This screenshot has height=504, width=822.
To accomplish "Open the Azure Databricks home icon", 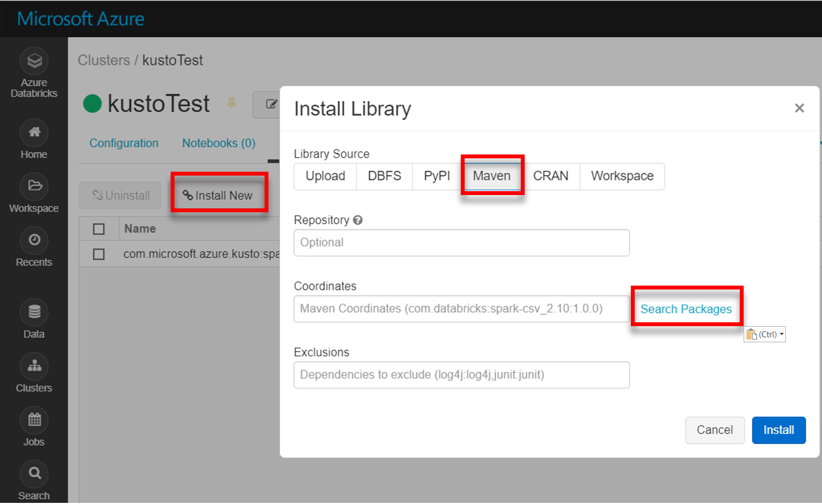I will 34,60.
